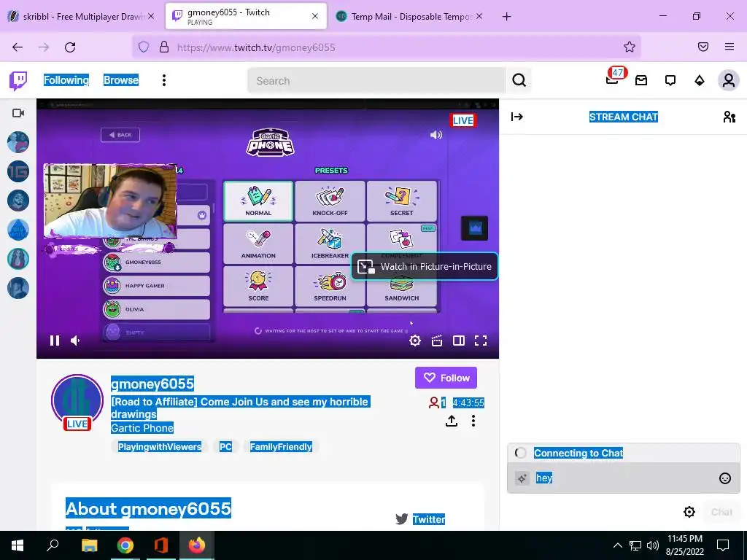Select the PlayingwithViewers tag
This screenshot has width=747, height=560.
160,447
